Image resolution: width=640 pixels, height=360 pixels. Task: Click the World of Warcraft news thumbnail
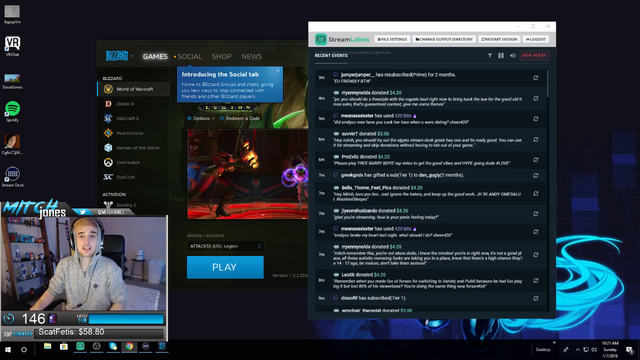[x=248, y=174]
